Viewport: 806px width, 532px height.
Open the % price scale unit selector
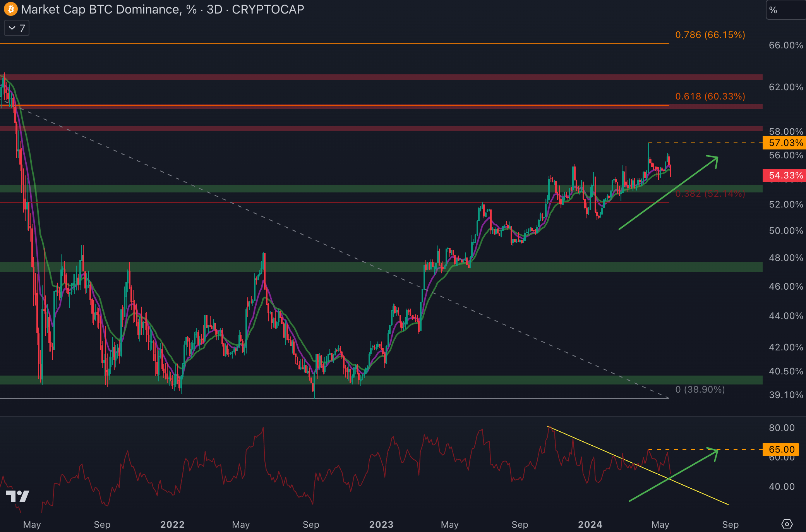pyautogui.click(x=785, y=10)
